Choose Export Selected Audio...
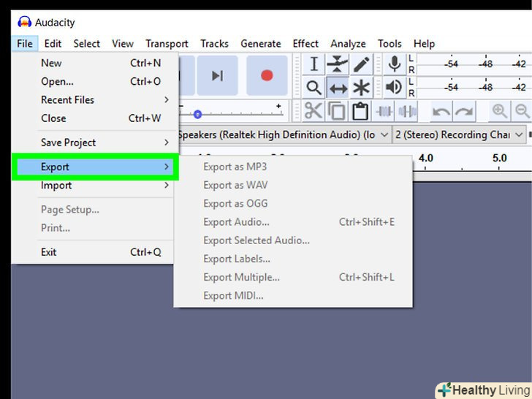Screen dimensions: 532x399 click(293, 240)
